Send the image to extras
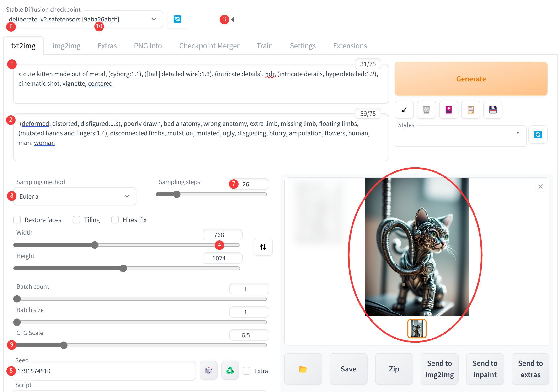This screenshot has height=392, width=560. coord(530,369)
